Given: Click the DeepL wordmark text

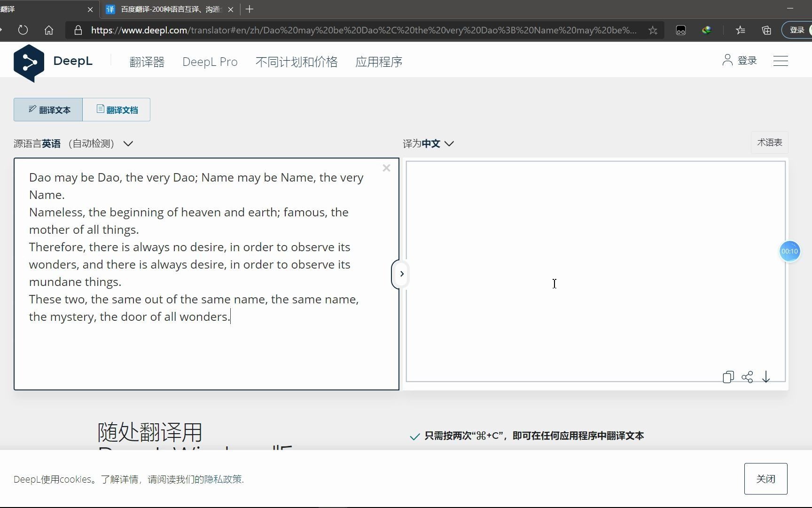Looking at the screenshot, I should (73, 61).
